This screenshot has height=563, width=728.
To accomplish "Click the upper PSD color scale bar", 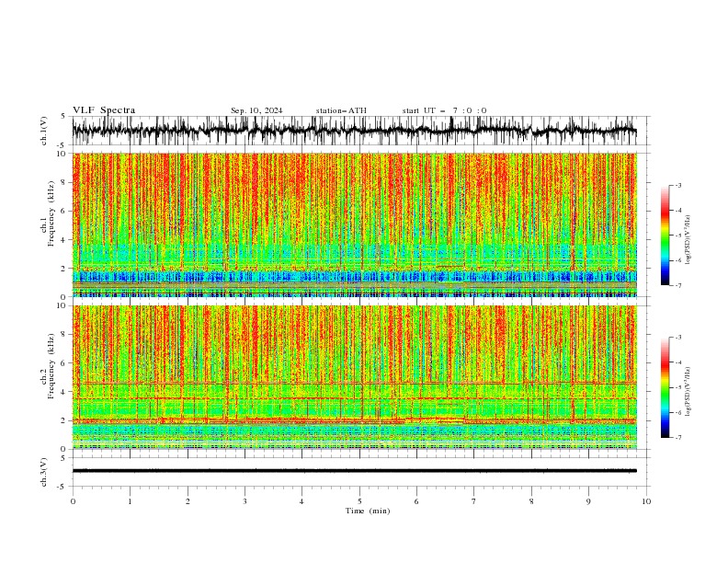I will (x=665, y=236).
